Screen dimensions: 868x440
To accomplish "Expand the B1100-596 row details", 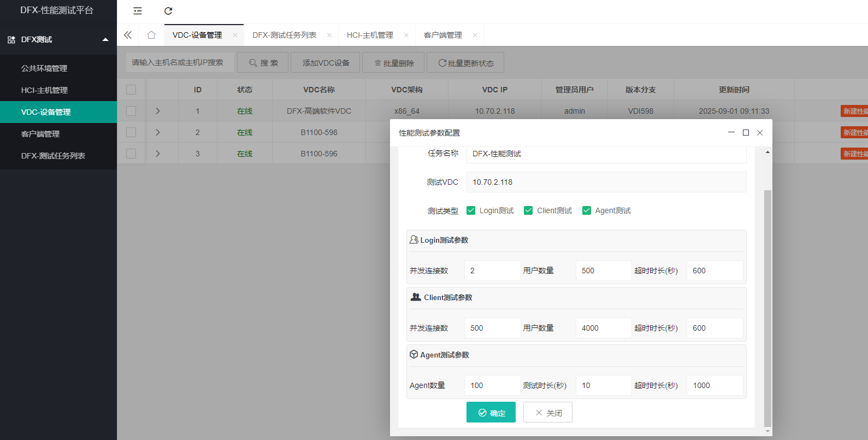I will [x=158, y=154].
